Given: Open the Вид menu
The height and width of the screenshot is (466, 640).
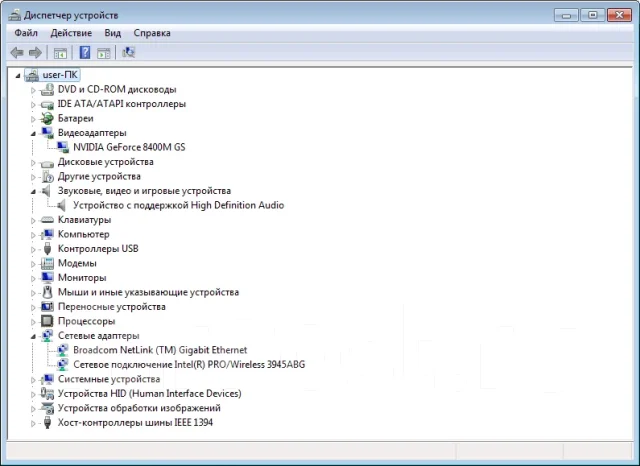Looking at the screenshot, I should tap(113, 33).
